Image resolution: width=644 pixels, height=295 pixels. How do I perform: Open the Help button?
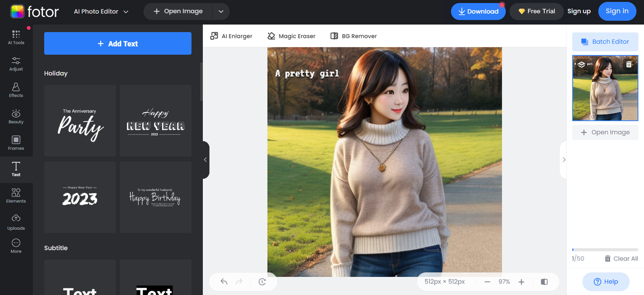point(606,281)
